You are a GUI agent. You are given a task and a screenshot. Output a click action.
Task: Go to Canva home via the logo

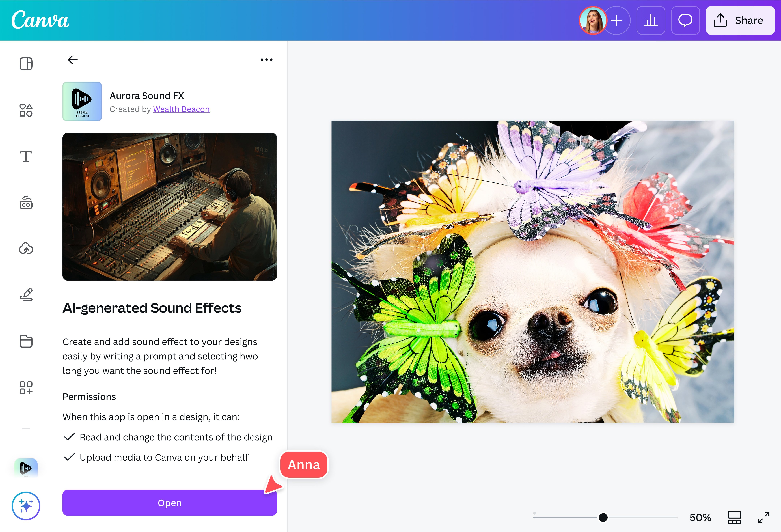(40, 20)
